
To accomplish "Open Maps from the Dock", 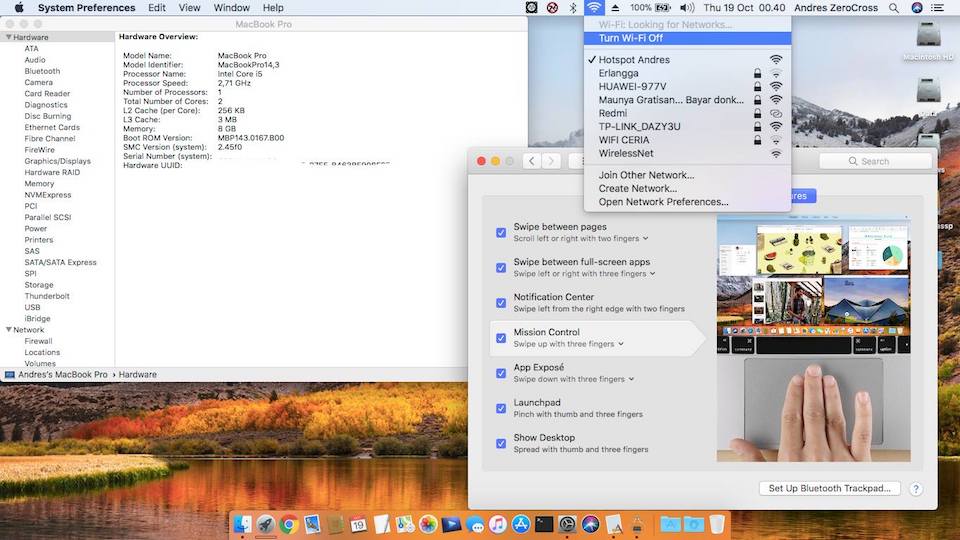I will pos(405,524).
